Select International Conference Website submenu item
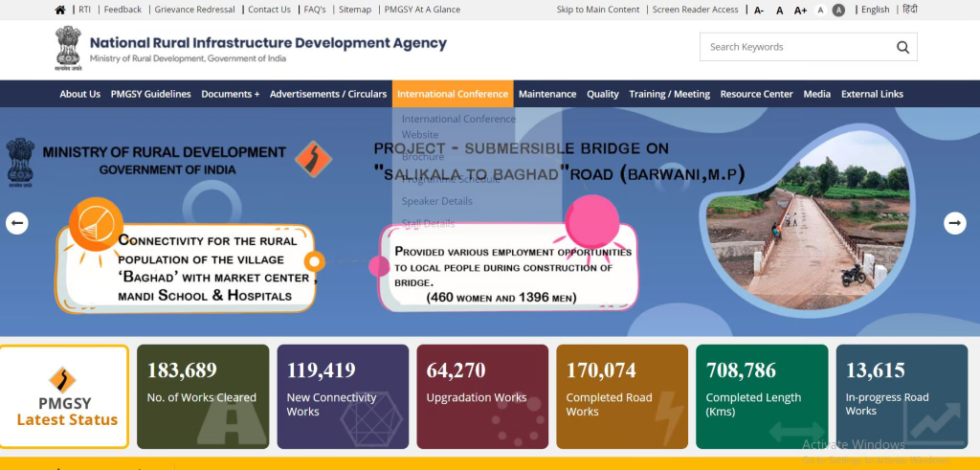Image resolution: width=980 pixels, height=470 pixels. point(458,126)
